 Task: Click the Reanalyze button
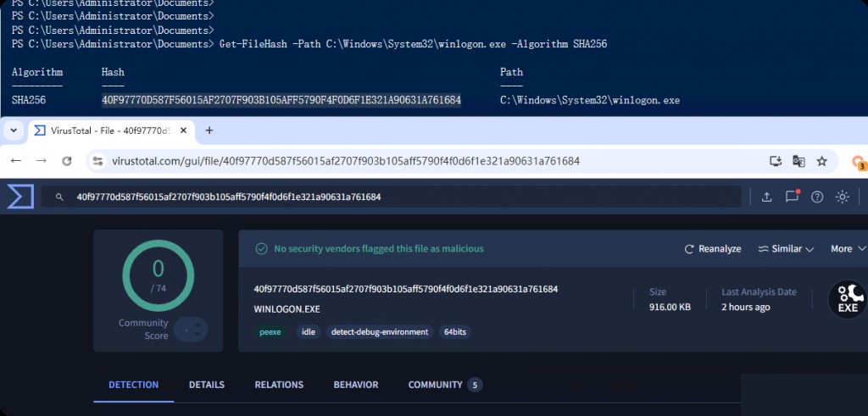(x=713, y=249)
